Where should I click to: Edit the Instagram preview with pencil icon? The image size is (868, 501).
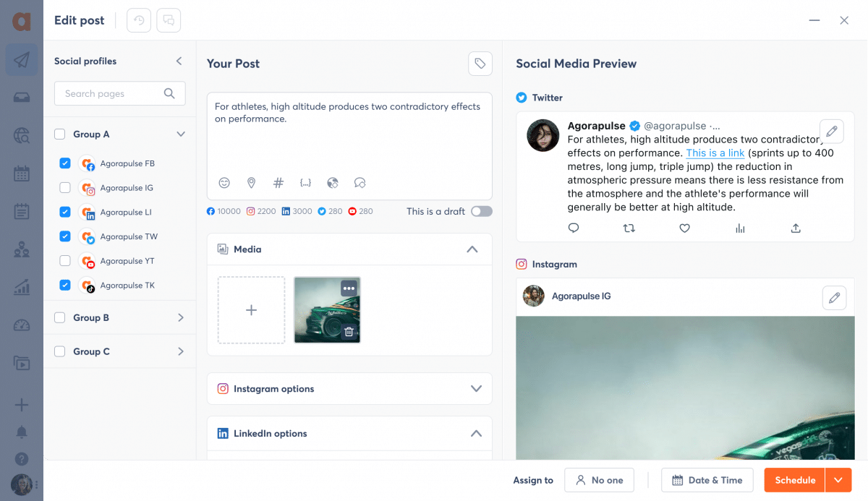835,298
